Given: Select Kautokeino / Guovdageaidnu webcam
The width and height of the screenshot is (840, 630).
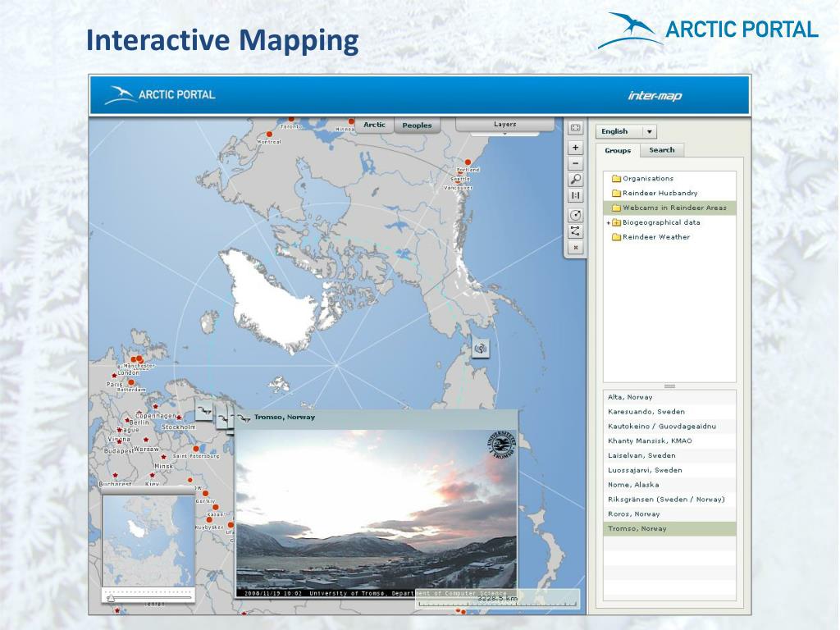Looking at the screenshot, I should pyautogui.click(x=669, y=427).
